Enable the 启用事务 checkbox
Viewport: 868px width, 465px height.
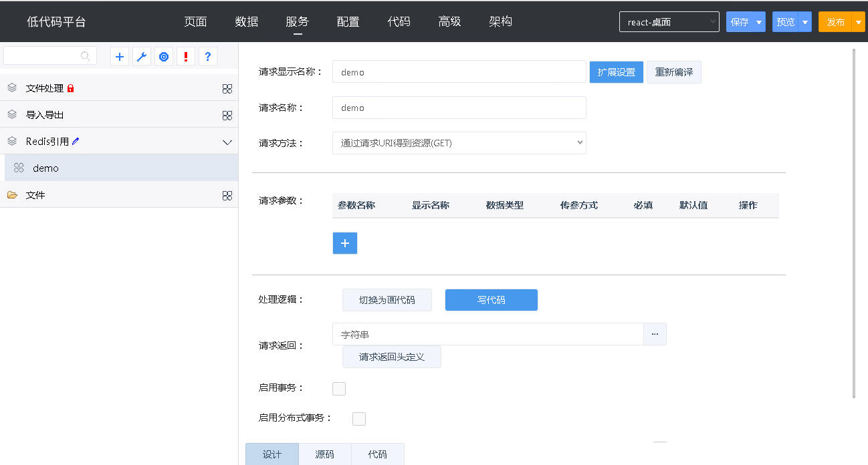[339, 389]
